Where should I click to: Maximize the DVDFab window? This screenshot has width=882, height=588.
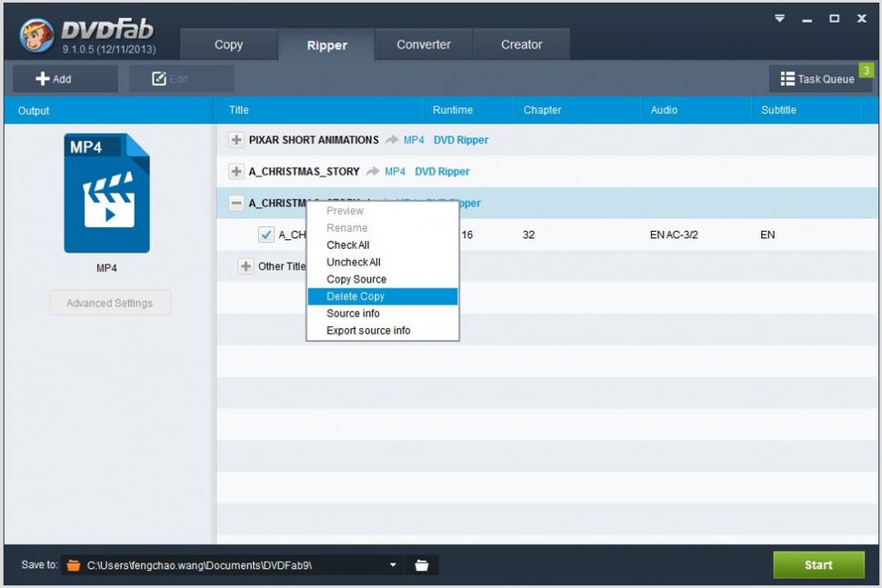pyautogui.click(x=834, y=18)
